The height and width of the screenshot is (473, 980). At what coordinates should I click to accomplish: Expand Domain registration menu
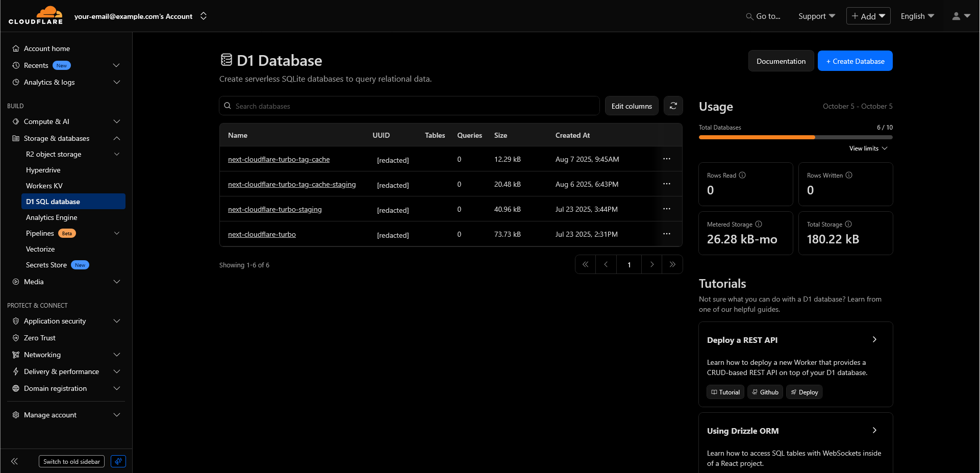pos(116,388)
